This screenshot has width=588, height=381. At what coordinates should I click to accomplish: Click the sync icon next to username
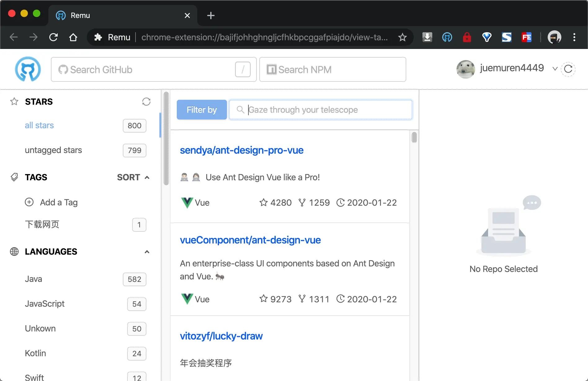[568, 69]
